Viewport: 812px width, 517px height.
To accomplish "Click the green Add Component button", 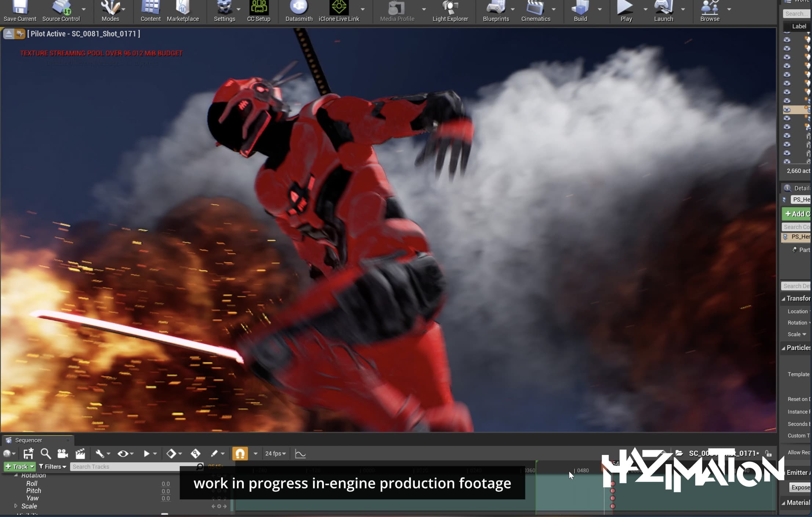I will (x=797, y=214).
